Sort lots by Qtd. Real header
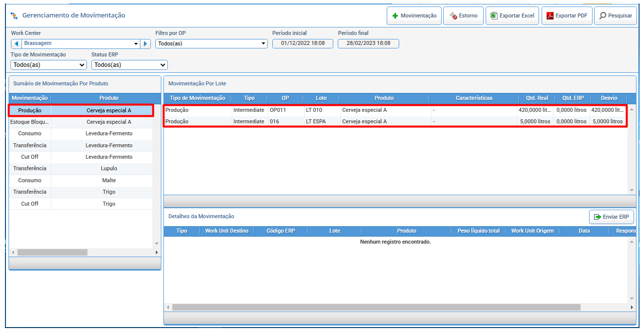 [537, 98]
